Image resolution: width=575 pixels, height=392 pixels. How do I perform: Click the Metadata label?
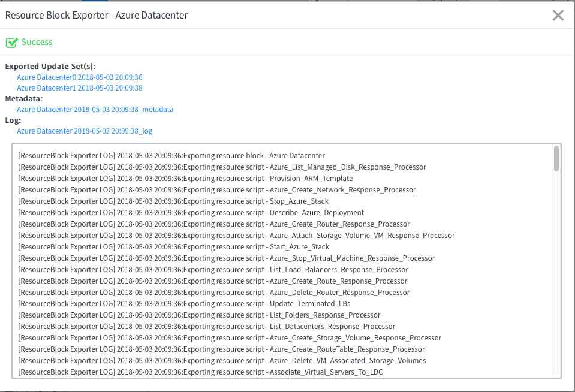[x=24, y=99]
